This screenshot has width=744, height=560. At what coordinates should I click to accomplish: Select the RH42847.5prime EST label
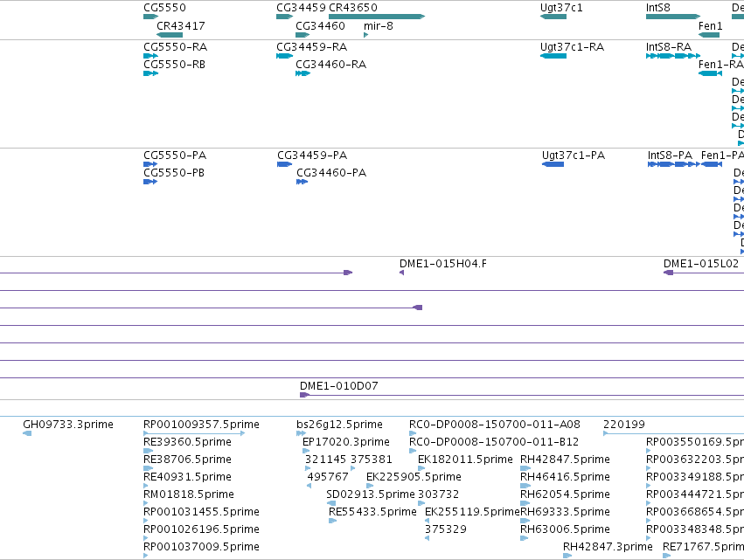click(565, 460)
